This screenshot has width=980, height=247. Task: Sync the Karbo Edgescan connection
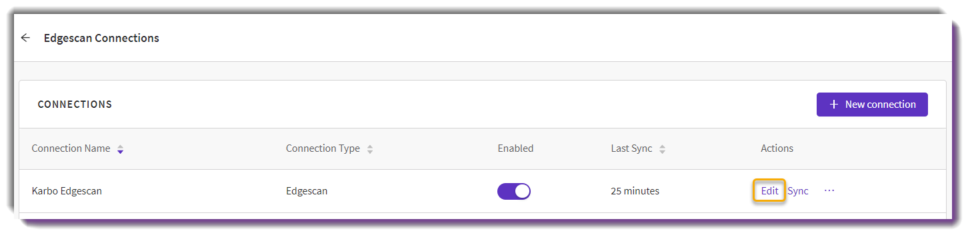coord(798,191)
